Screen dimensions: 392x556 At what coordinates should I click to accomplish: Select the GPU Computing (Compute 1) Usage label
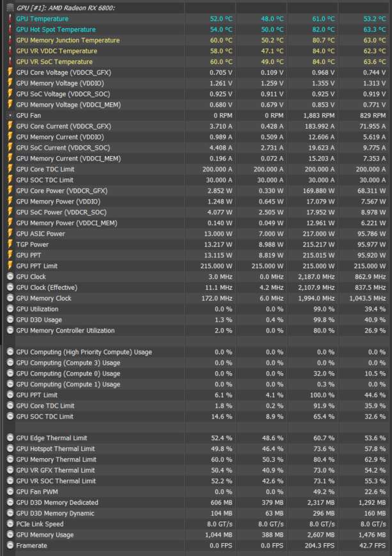click(x=68, y=385)
